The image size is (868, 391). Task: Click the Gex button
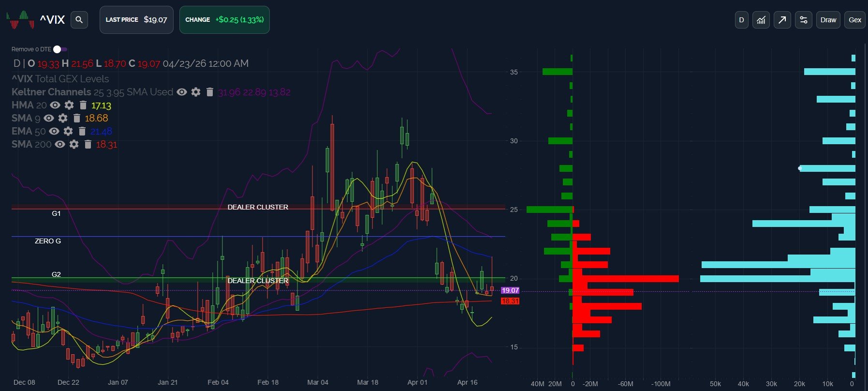pyautogui.click(x=855, y=20)
